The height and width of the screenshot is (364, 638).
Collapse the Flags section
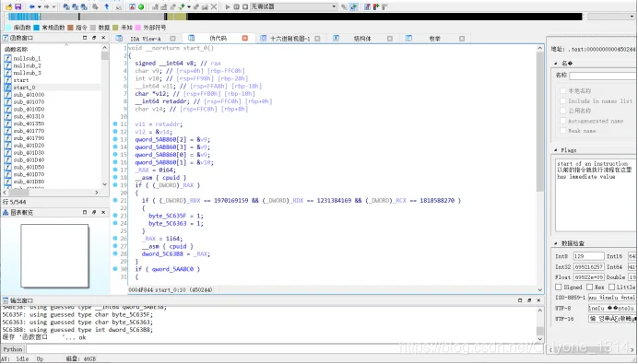556,150
